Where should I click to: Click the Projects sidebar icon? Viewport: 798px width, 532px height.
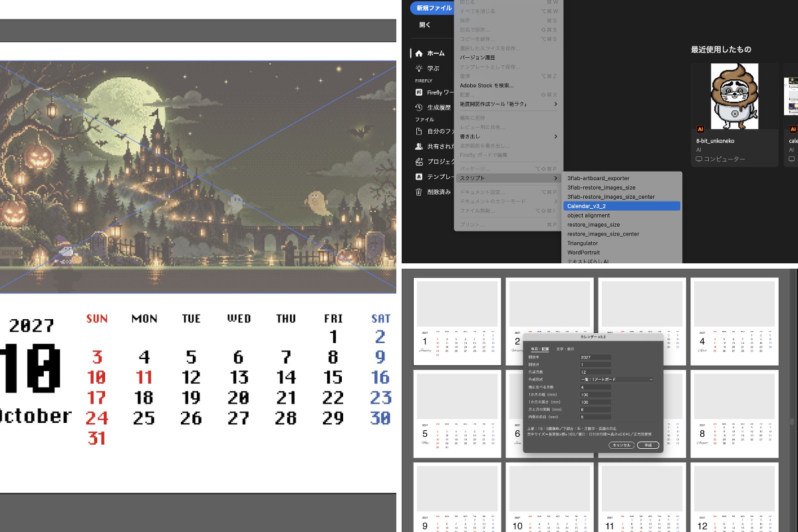coord(418,162)
